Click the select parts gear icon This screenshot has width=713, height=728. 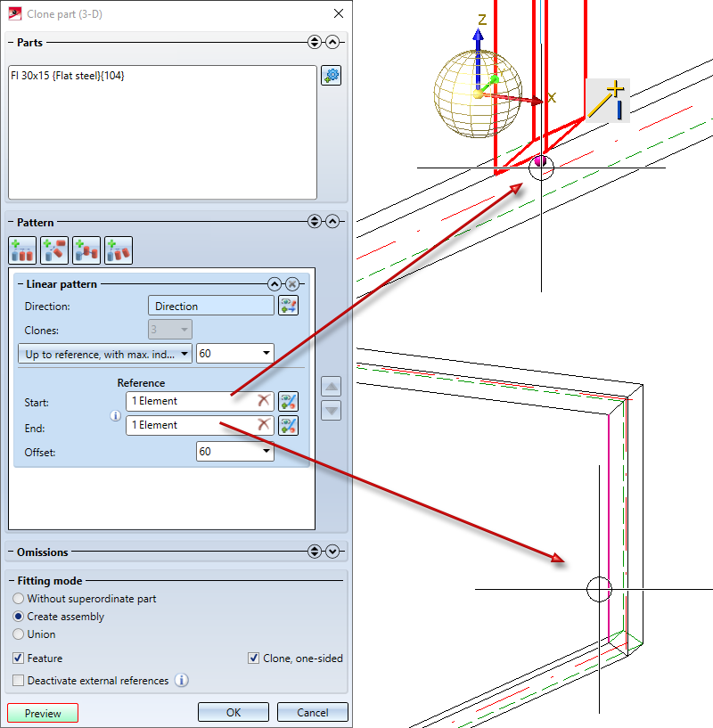click(x=332, y=75)
